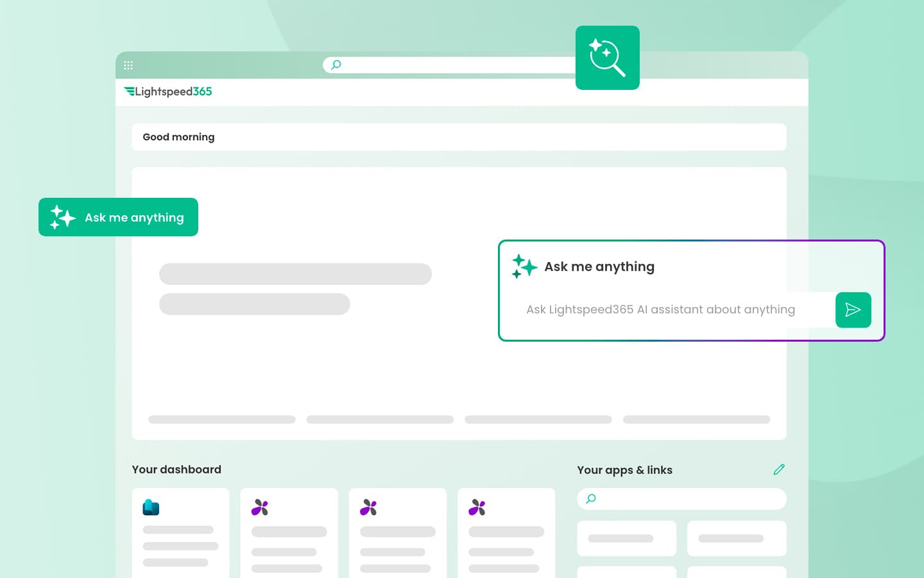The width and height of the screenshot is (924, 578).
Task: Click the magnifier icon in top search bar
Action: [x=336, y=65]
